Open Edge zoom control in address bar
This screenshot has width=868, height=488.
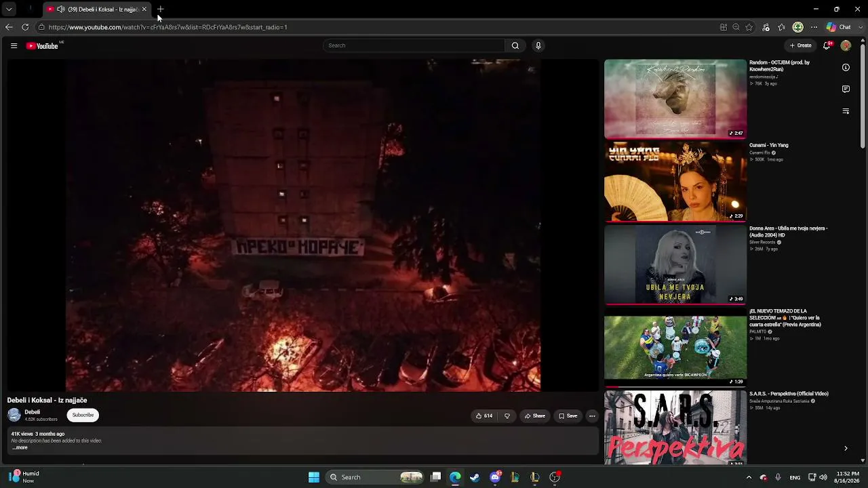point(736,27)
